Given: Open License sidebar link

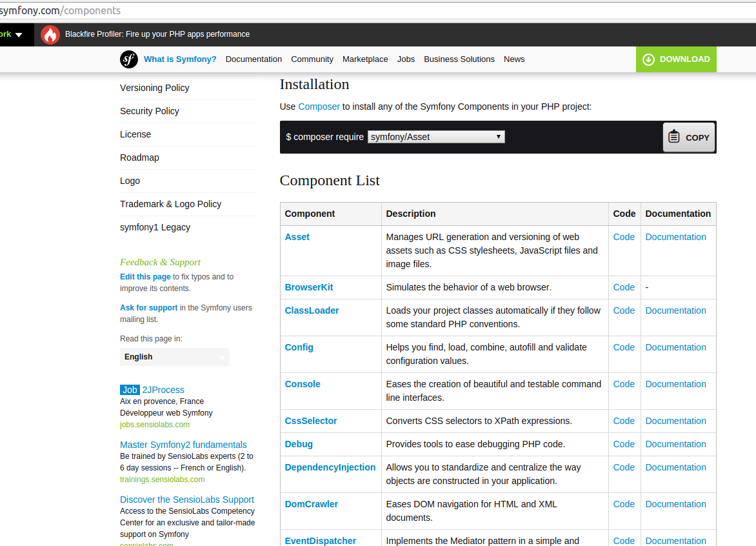Looking at the screenshot, I should click(x=135, y=134).
